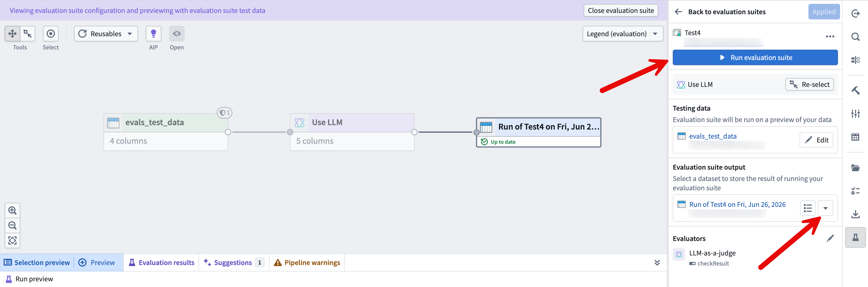Select the Use LLM node on canvas
The height and width of the screenshot is (287, 868).
[352, 132]
